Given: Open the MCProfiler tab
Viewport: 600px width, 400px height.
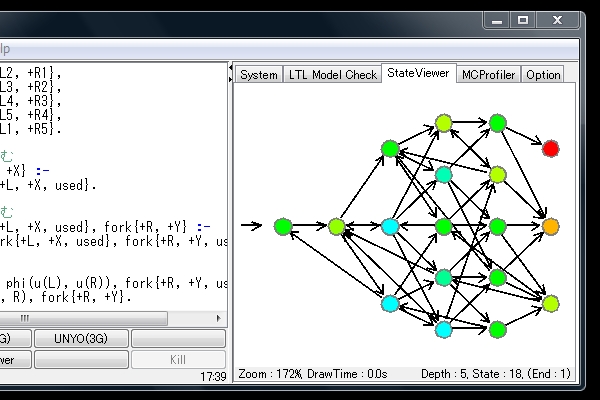Looking at the screenshot, I should [488, 75].
